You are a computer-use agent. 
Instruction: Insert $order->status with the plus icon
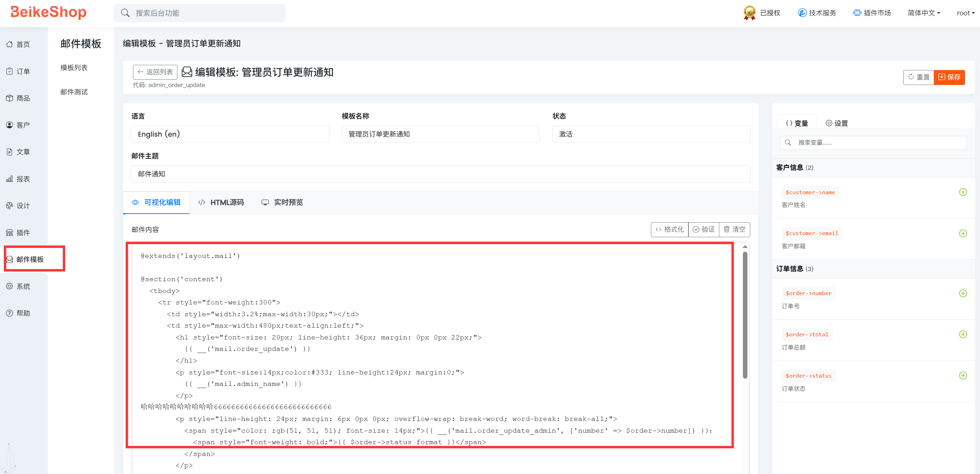[963, 376]
